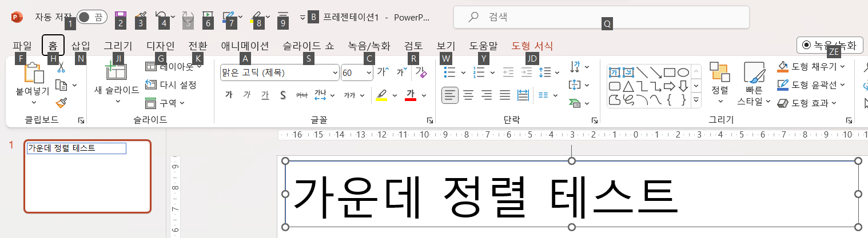Select the Triangle shape in gallery
The height and width of the screenshot is (238, 868).
coord(628,86)
